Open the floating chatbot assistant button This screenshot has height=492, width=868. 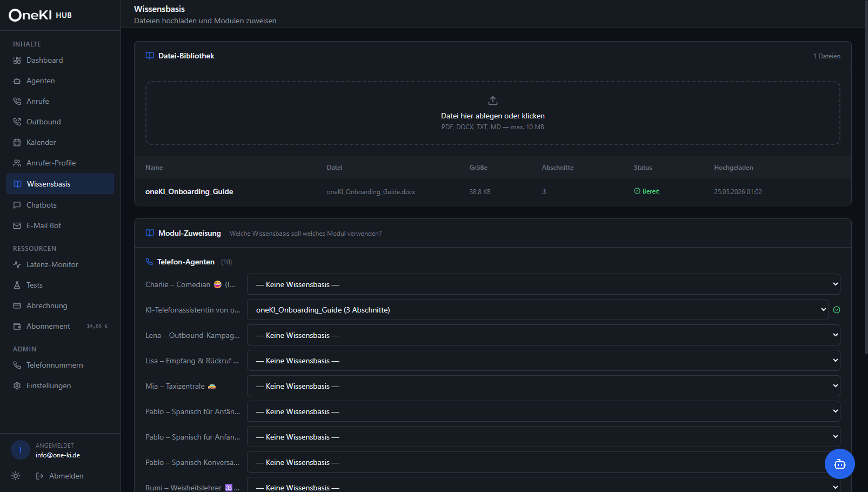(x=840, y=464)
